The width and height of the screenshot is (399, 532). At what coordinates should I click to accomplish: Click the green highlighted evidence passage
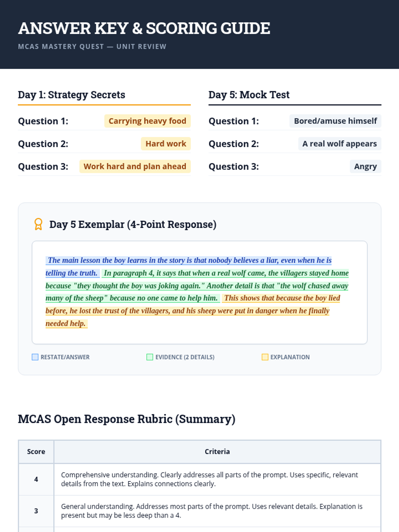(196, 286)
